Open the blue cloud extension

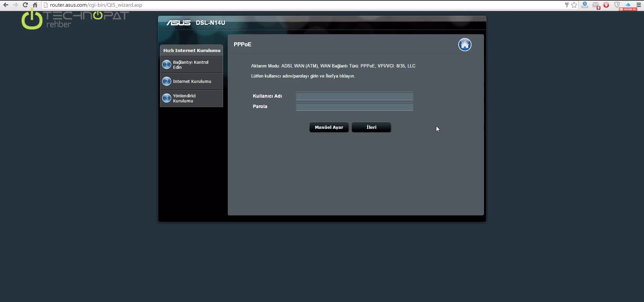[x=628, y=5]
